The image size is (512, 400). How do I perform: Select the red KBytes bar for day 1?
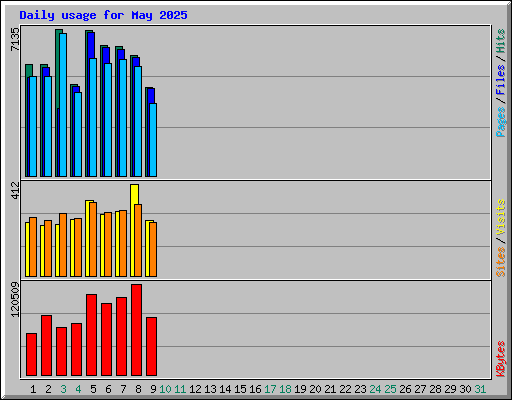[31, 355]
